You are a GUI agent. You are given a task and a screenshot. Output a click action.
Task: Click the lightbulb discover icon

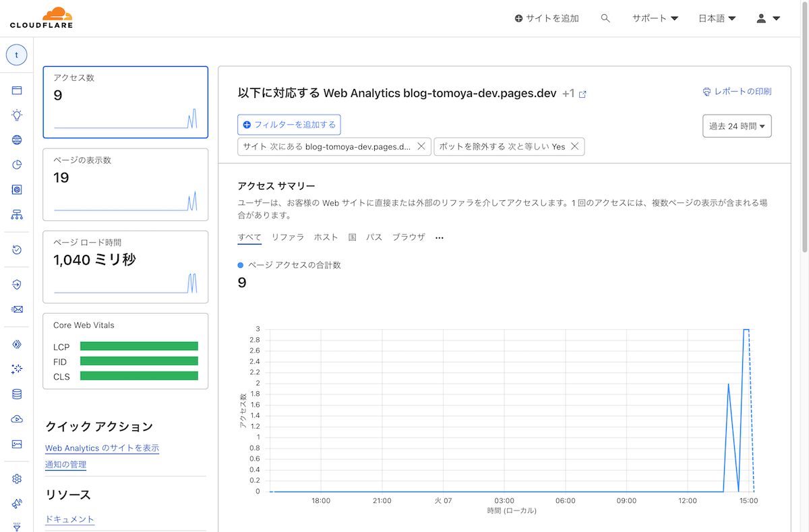16,115
